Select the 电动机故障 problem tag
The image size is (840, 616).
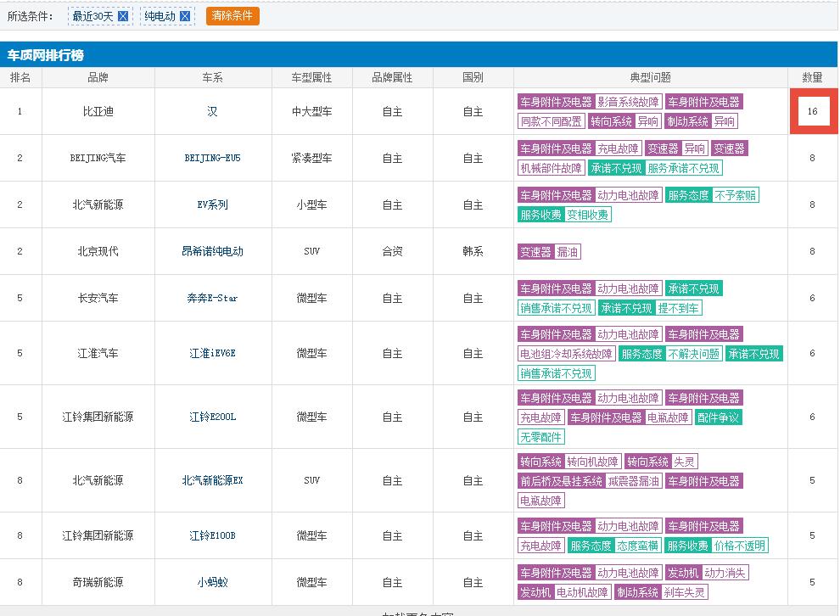[582, 592]
